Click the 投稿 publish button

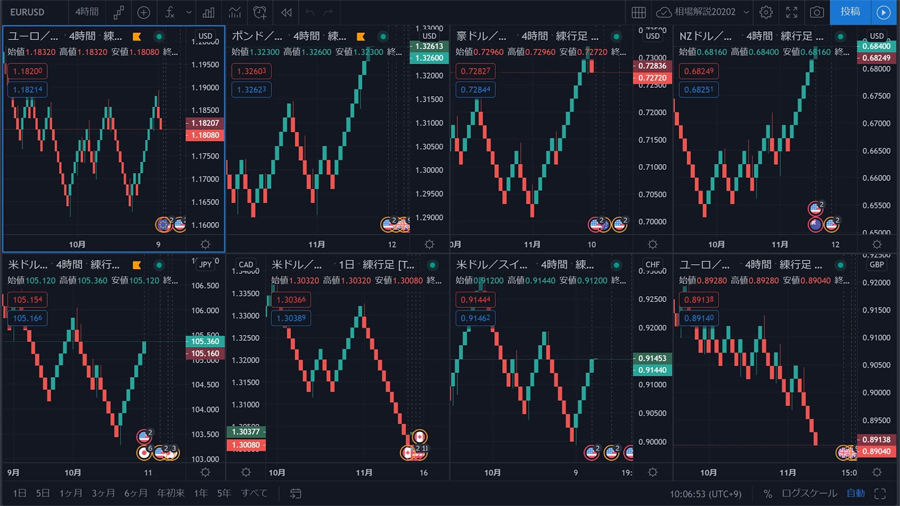pos(850,12)
